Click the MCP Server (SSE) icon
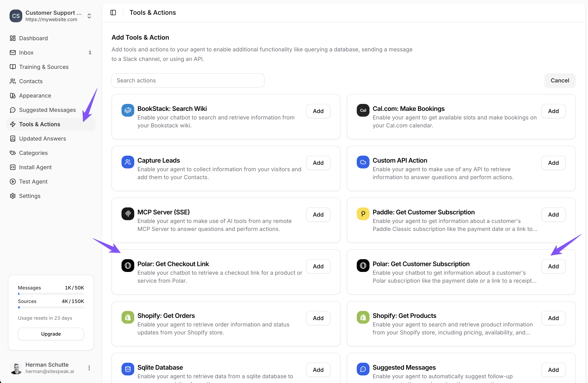This screenshot has height=383, width=588. click(128, 214)
